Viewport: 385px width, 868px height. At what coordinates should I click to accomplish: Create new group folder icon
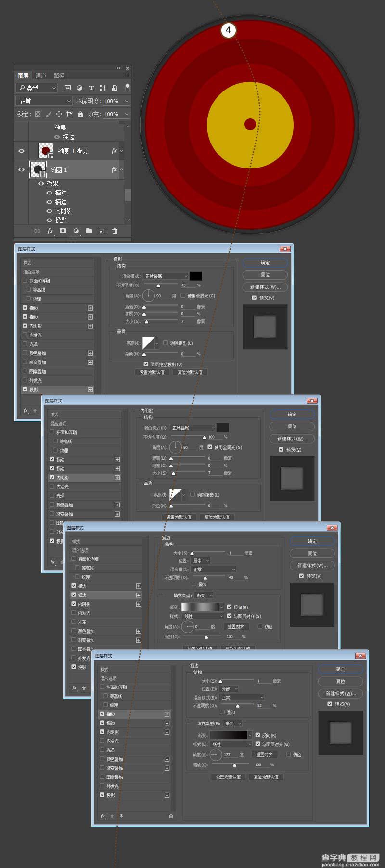coord(89,231)
